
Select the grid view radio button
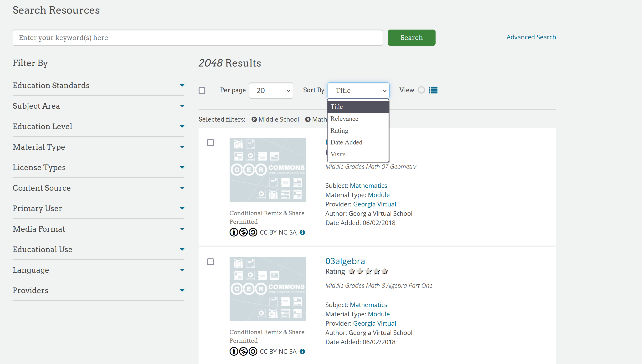(421, 90)
